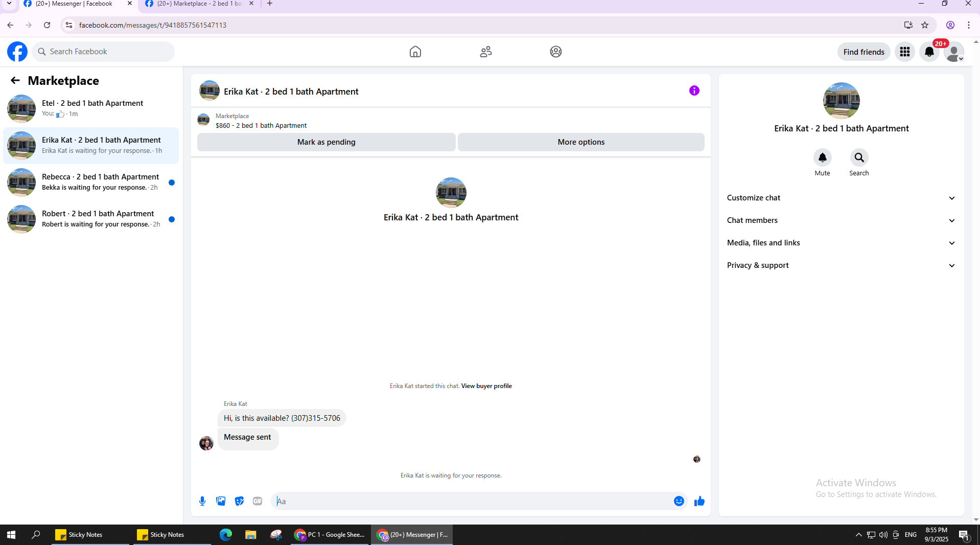The image size is (980, 545).
Task: Open the Windows Start menu
Action: click(11, 535)
